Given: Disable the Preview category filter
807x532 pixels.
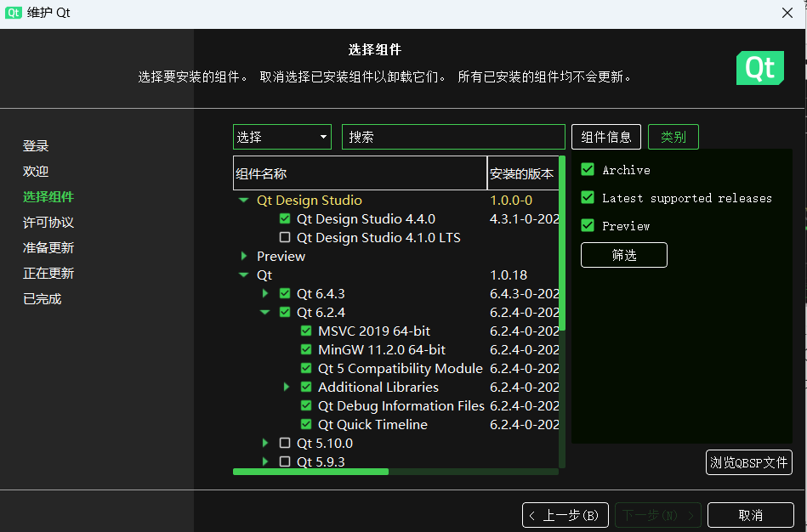Looking at the screenshot, I should coord(588,225).
